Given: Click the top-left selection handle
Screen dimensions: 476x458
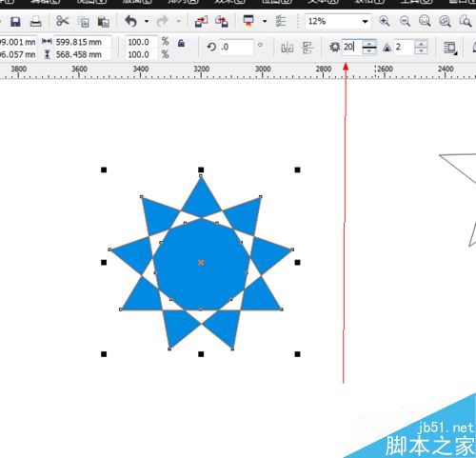Looking at the screenshot, I should tap(104, 170).
